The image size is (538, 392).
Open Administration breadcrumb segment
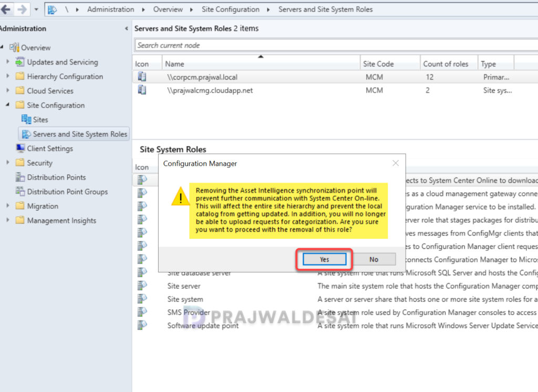[110, 9]
